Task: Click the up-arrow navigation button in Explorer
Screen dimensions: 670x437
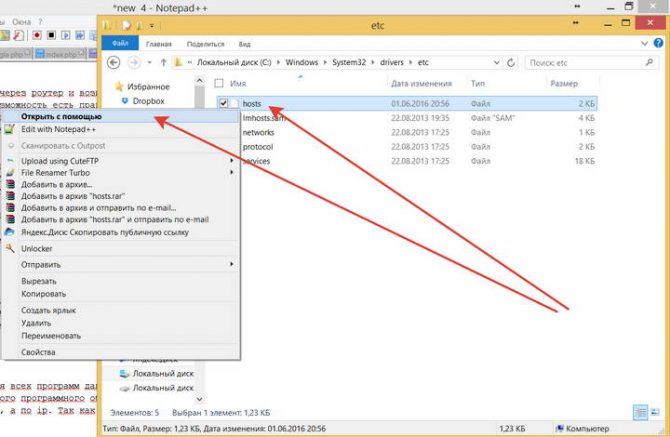Action: (x=161, y=62)
